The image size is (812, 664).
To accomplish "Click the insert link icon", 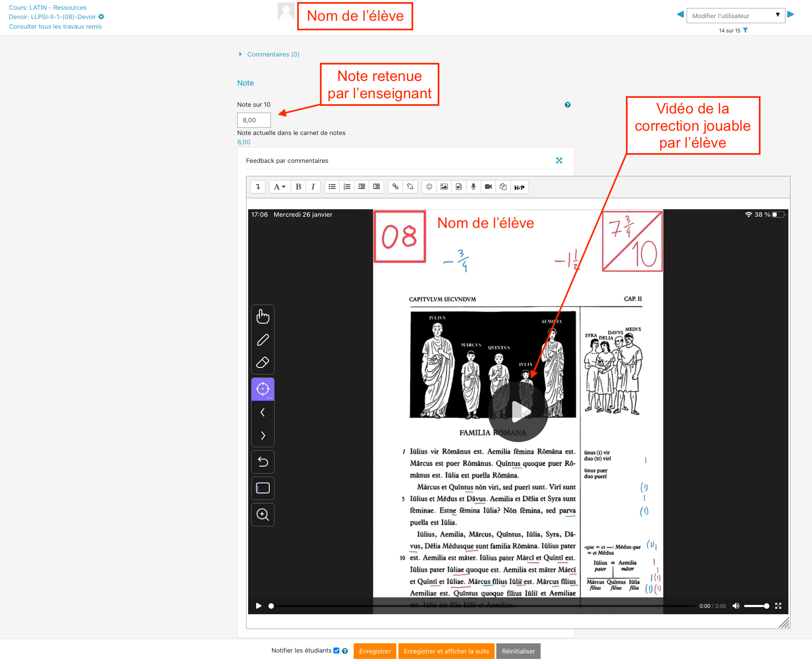I will (x=395, y=187).
